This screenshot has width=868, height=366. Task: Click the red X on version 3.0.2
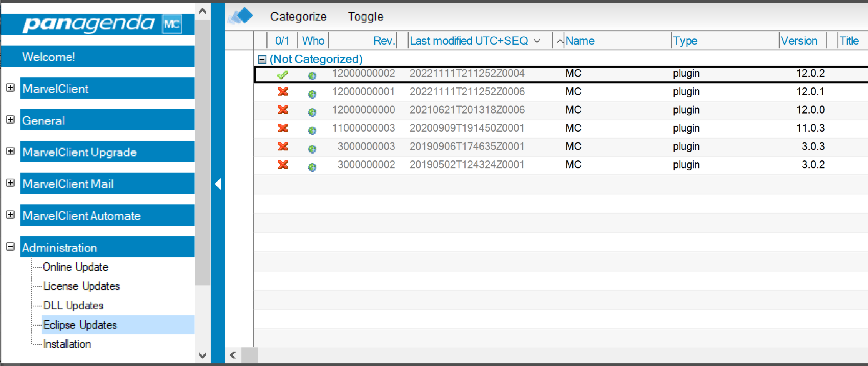point(283,165)
